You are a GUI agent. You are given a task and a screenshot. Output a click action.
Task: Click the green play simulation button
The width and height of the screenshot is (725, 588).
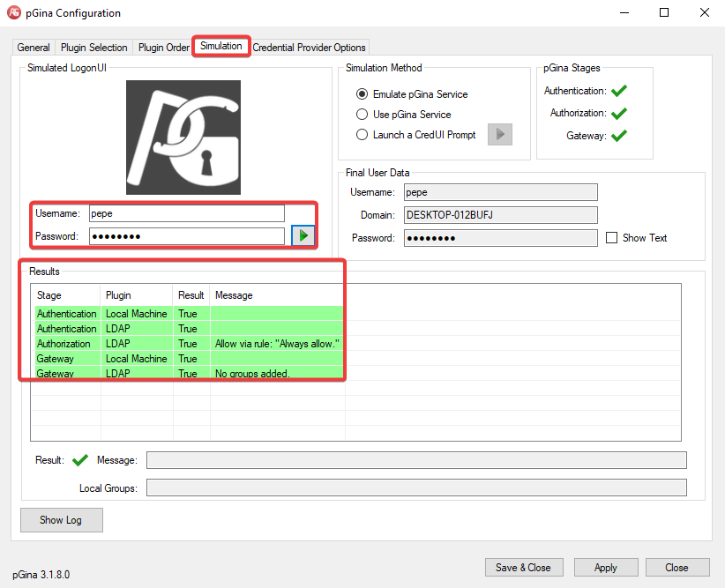tap(303, 236)
